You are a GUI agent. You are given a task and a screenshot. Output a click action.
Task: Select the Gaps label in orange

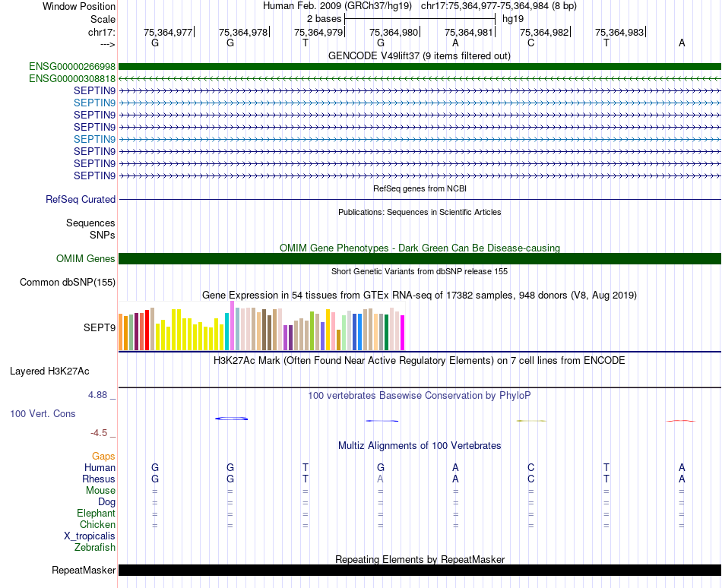103,456
